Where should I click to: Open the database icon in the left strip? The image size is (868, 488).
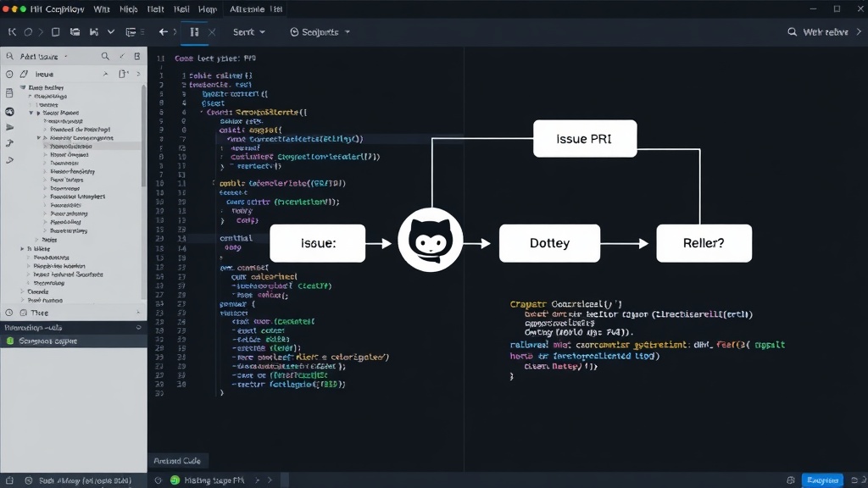pos(9,92)
